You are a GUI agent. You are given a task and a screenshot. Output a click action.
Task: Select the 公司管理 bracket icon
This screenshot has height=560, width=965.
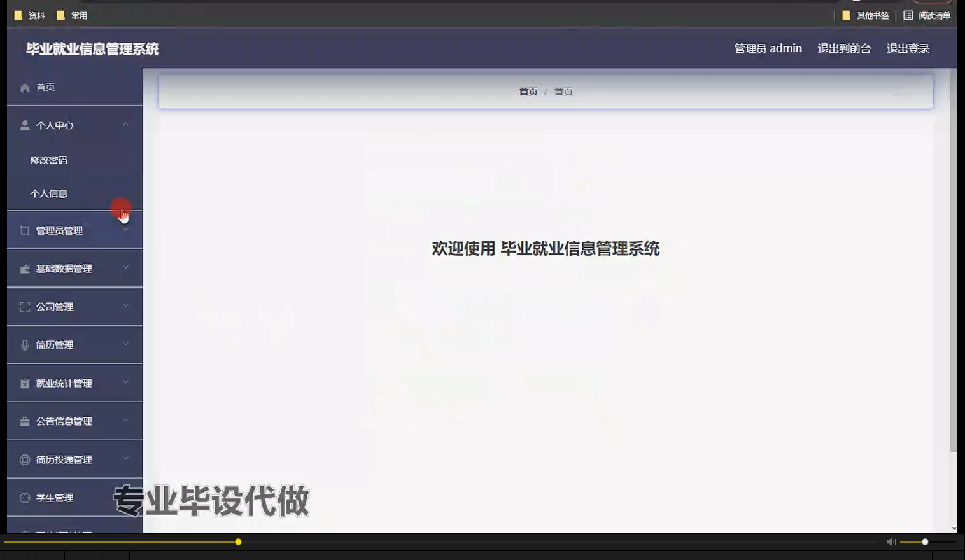point(24,306)
